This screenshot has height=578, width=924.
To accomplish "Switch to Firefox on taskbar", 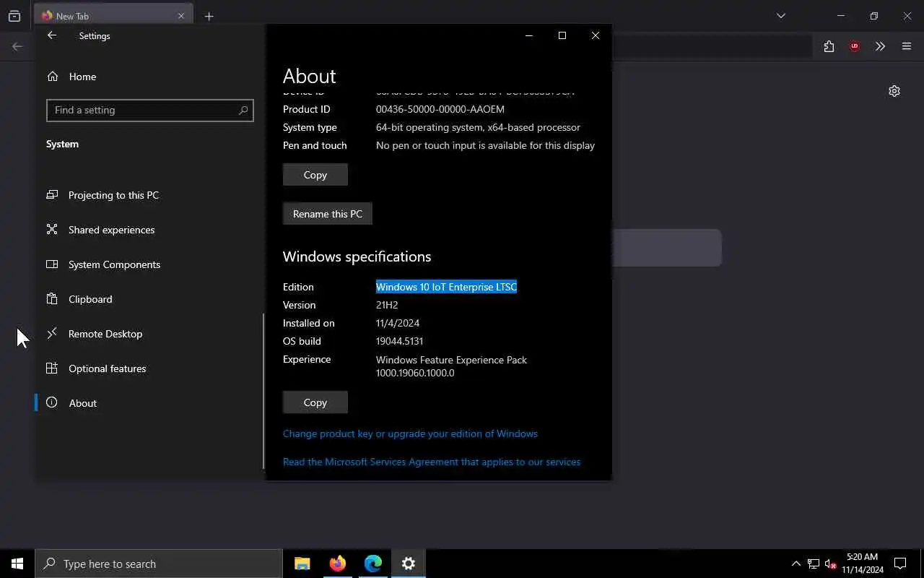I will click(x=338, y=564).
